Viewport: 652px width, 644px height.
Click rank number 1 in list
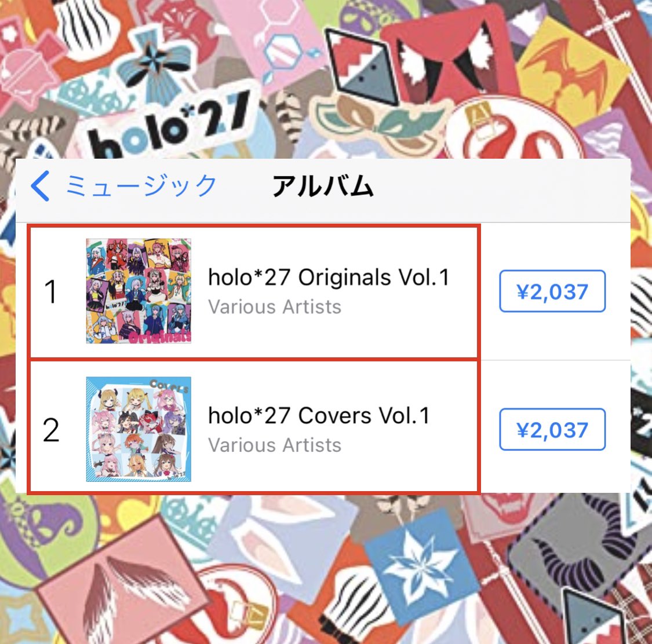[x=51, y=291]
